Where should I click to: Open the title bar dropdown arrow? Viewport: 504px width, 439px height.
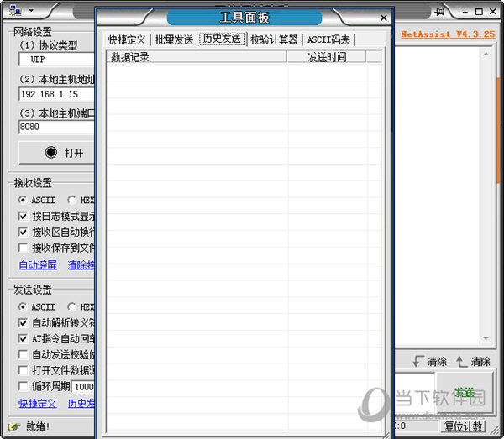tap(30, 11)
